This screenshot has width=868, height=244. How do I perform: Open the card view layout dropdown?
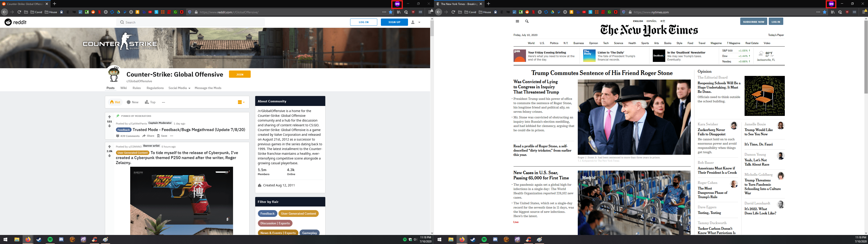241,102
